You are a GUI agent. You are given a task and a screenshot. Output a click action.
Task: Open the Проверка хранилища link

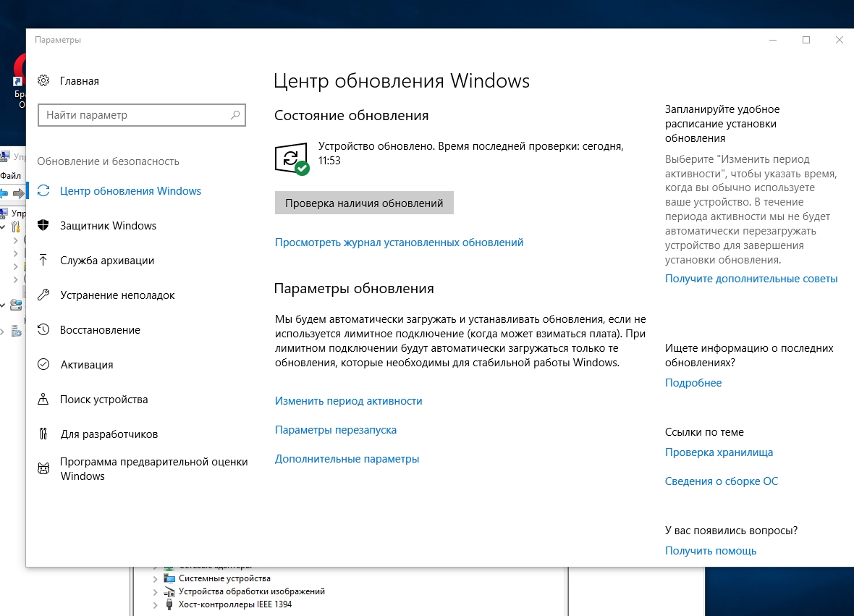point(719,452)
